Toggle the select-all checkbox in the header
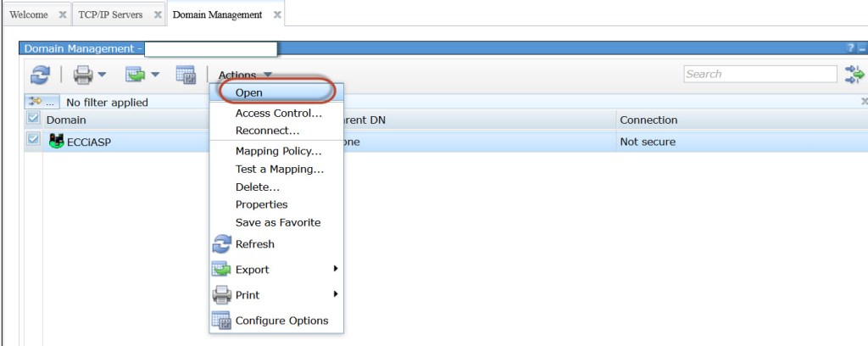 pyautogui.click(x=33, y=120)
